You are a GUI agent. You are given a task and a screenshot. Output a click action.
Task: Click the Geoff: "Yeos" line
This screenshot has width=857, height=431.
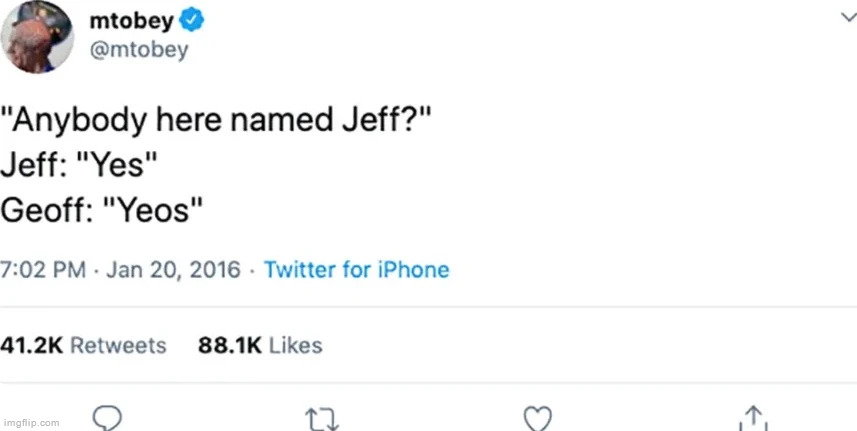(105, 209)
